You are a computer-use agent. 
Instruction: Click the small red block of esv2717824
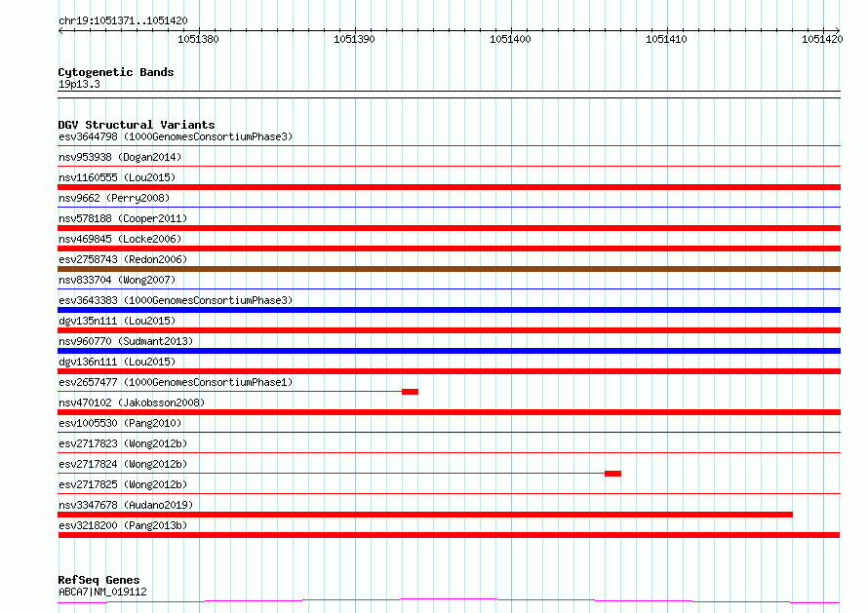(612, 474)
